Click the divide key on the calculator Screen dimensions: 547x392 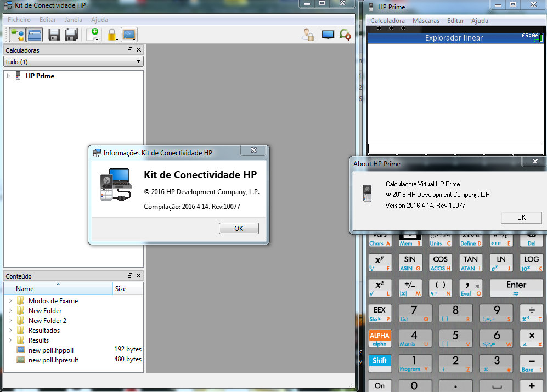click(532, 313)
